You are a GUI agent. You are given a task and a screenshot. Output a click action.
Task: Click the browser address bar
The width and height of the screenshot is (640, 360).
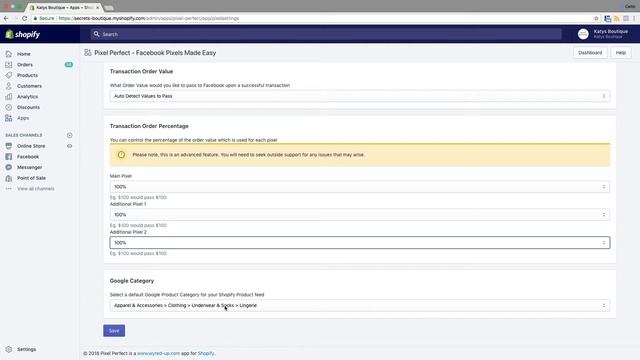[x=314, y=18]
